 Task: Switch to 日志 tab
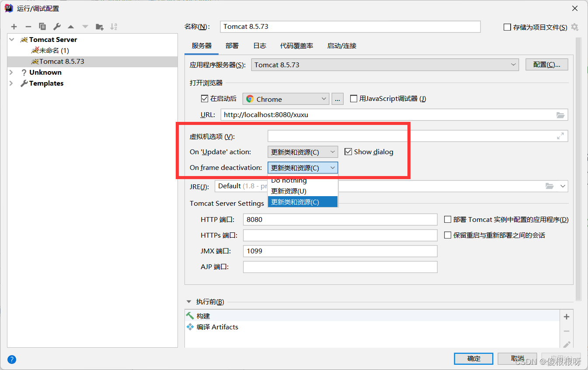click(260, 45)
